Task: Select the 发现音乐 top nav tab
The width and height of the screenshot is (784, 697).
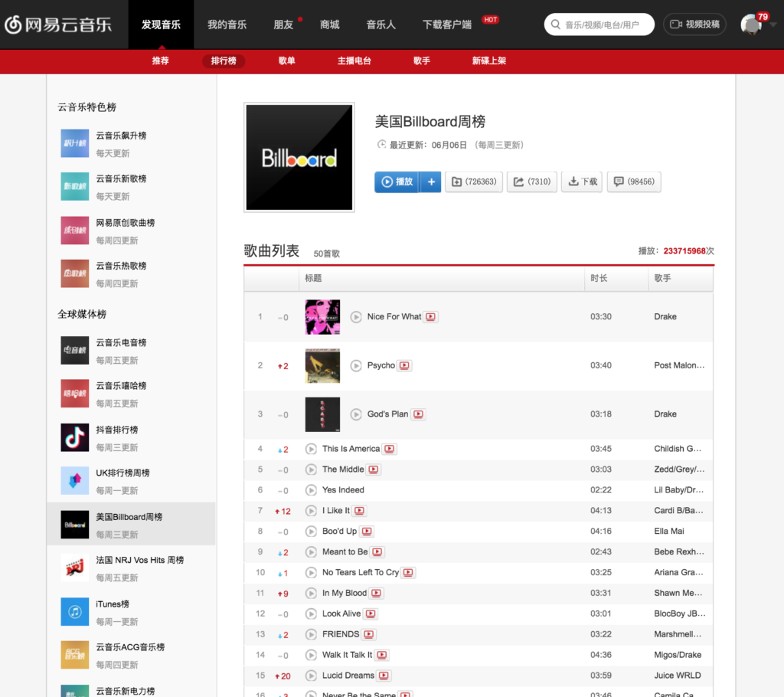Action: 161,25
